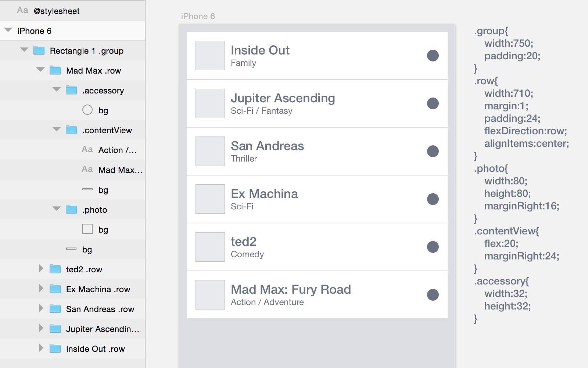Screen dimensions: 588x368
Task: Collapse the iPhone 6 tree node
Action: coord(8,31)
